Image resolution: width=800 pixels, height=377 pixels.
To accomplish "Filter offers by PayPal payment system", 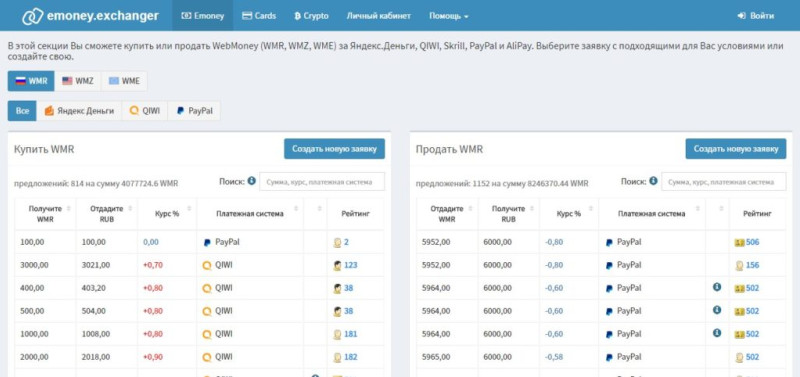I will click(194, 111).
